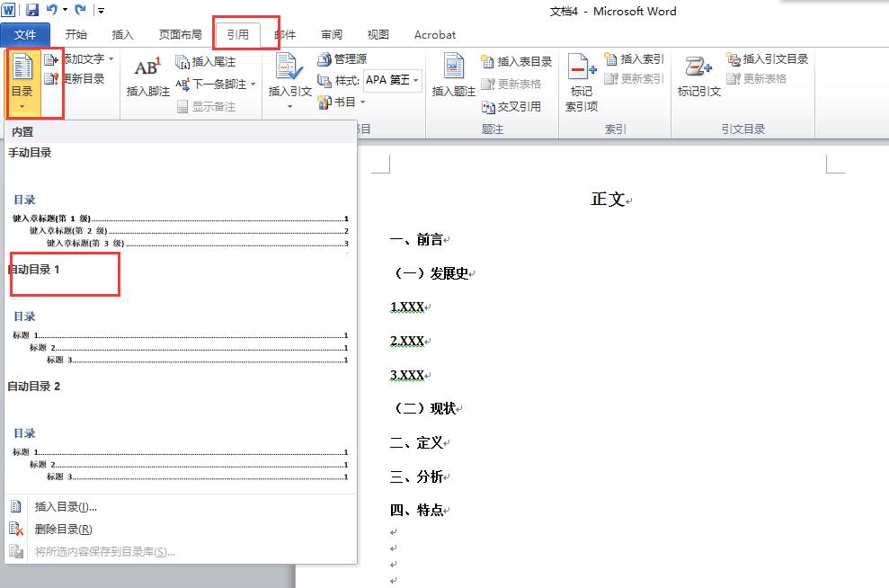Click the Save icon in quick access toolbar

tap(31, 10)
